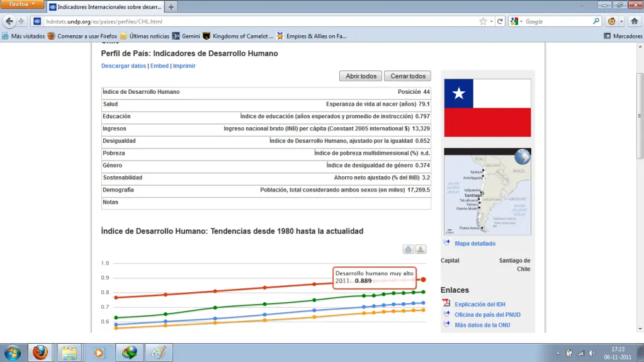644x362 pixels.
Task: Print the chart using the printer icon
Action: point(408,249)
